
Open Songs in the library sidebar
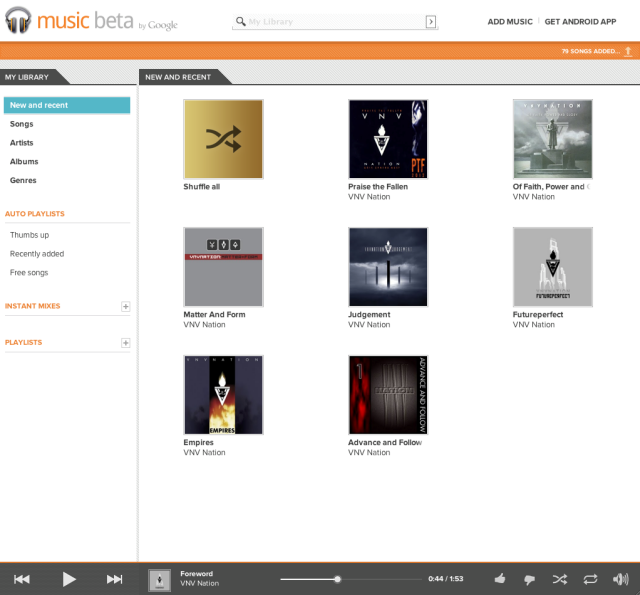coord(22,124)
